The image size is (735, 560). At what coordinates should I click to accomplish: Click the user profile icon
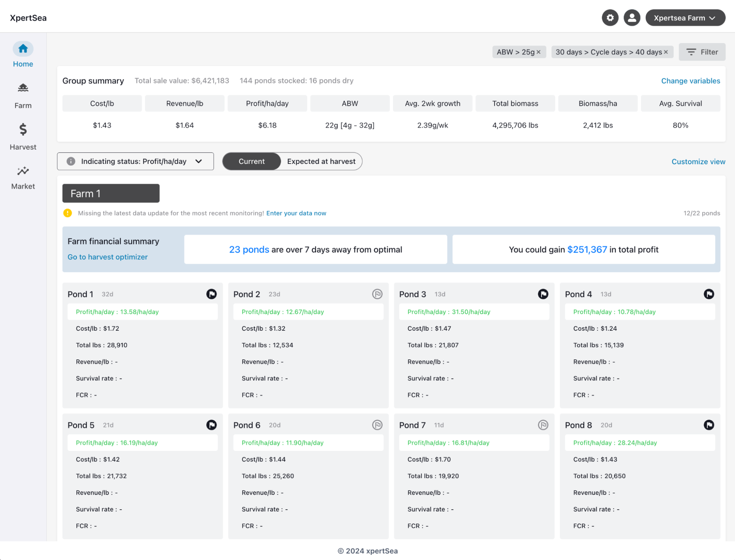632,17
